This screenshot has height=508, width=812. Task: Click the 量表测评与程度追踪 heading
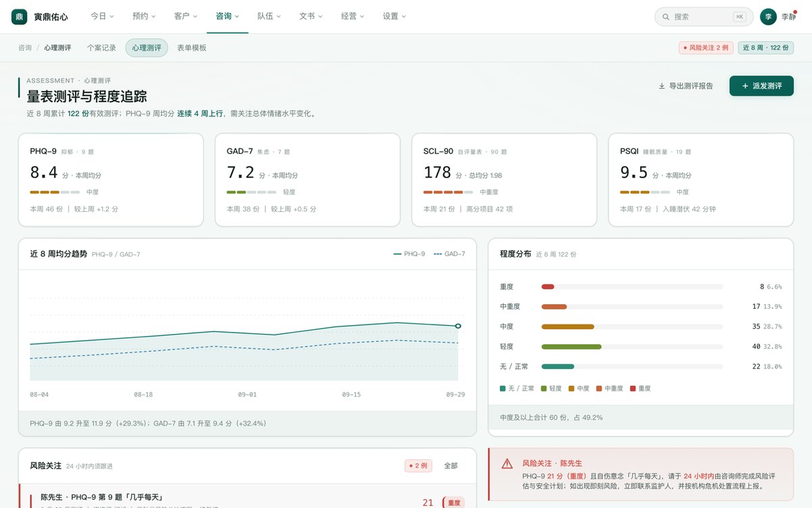[x=87, y=97]
